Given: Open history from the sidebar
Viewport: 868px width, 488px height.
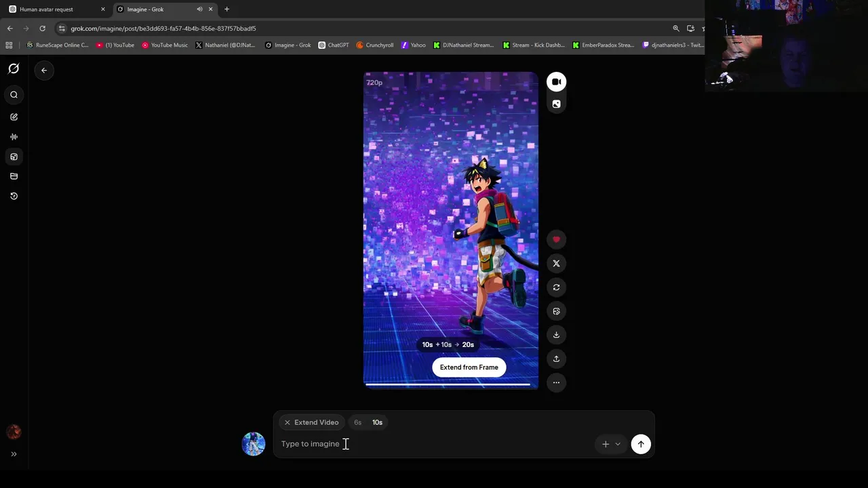Looking at the screenshot, I should tap(14, 196).
